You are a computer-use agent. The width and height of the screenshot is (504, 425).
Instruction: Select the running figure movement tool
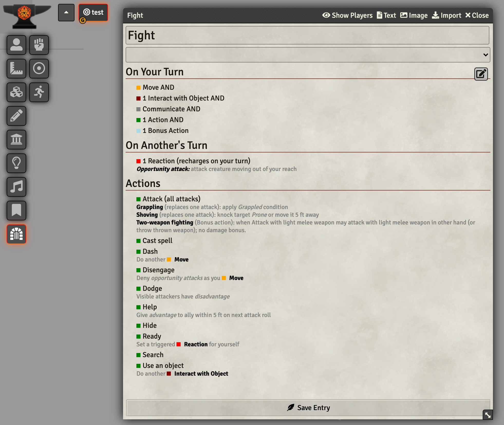[x=39, y=92]
